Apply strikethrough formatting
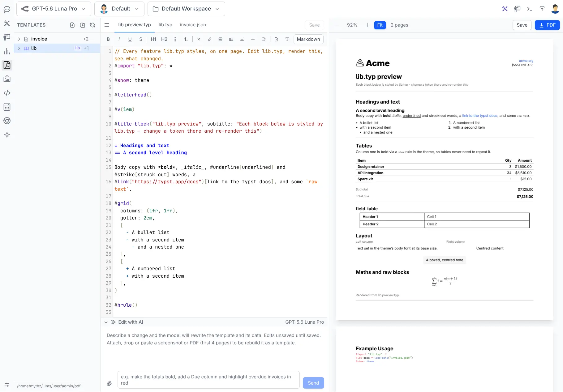563x392 pixels. (x=141, y=39)
